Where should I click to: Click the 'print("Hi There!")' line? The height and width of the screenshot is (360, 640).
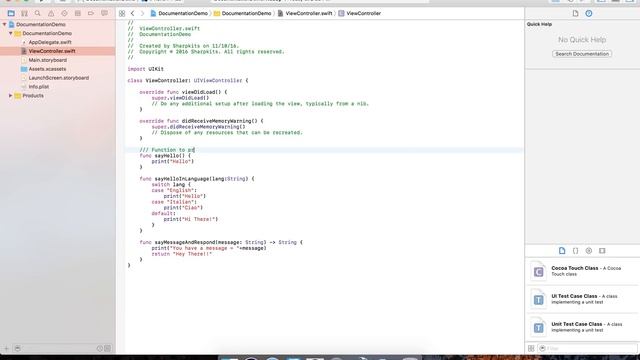(x=191, y=219)
